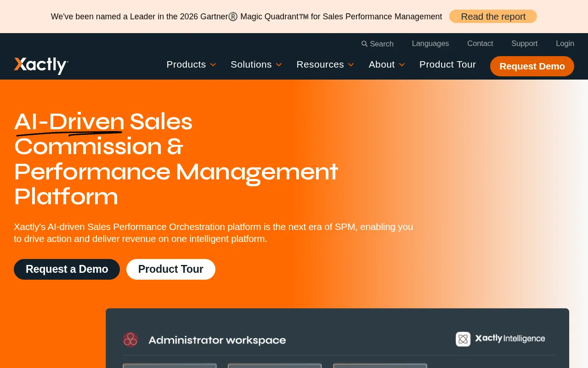Click the search magnifier icon
The width and height of the screenshot is (588, 368).
click(x=364, y=44)
